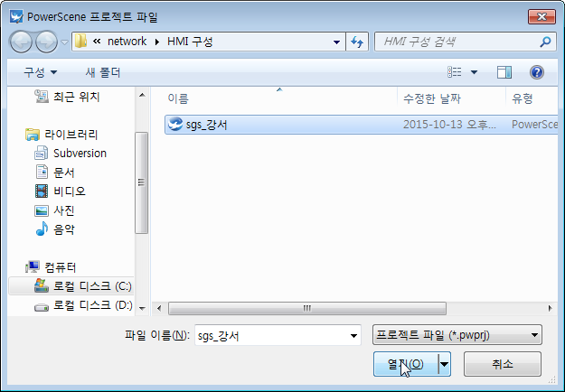Click the horizontal scrollbar thumb
Viewport: 565px width, 392px height.
tap(307, 309)
